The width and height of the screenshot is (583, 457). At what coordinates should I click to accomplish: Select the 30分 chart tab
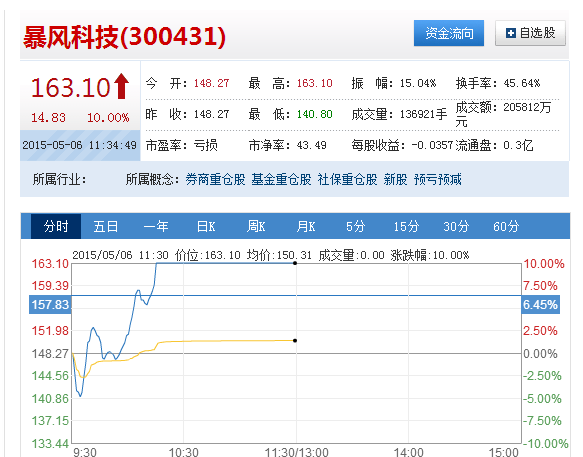456,226
